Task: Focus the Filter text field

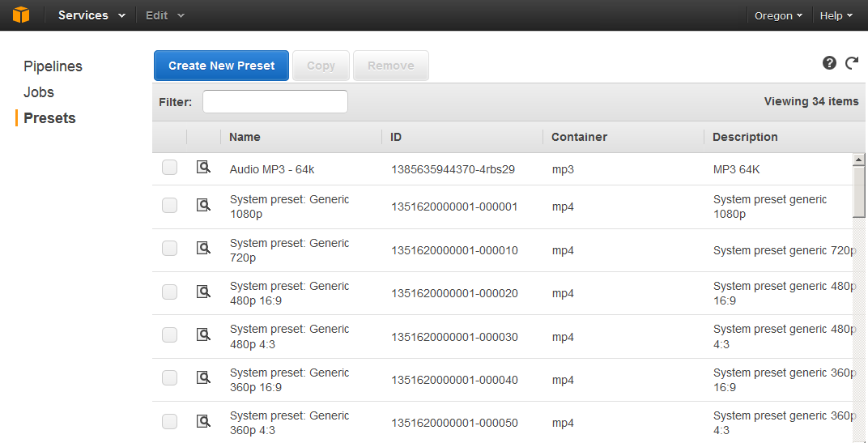Action: click(275, 102)
